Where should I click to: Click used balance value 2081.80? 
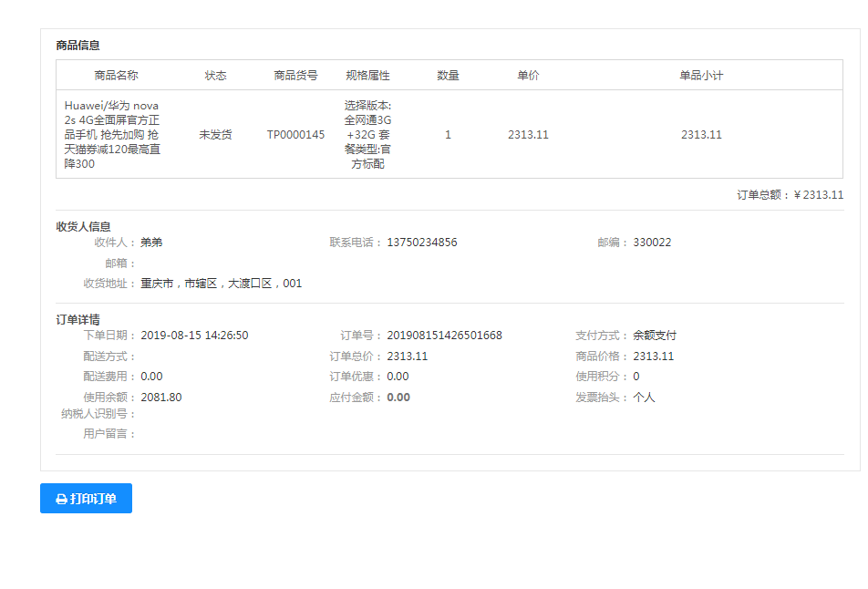pyautogui.click(x=161, y=398)
